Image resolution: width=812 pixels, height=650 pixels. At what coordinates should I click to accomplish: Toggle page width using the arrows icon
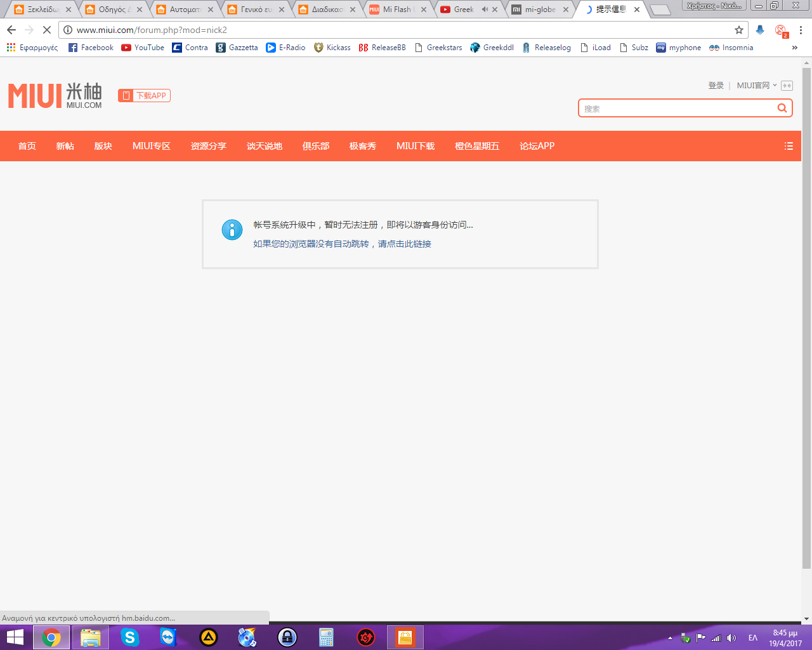(787, 86)
